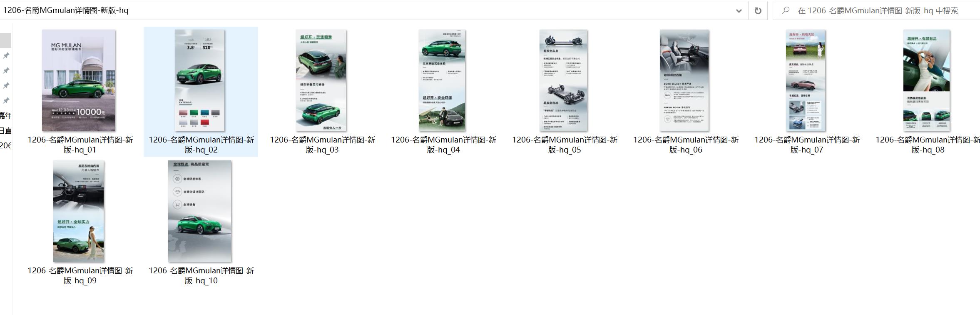Screen dimensions: 980x315
Task: Select the hq_08 image thumbnail
Action: [926, 80]
